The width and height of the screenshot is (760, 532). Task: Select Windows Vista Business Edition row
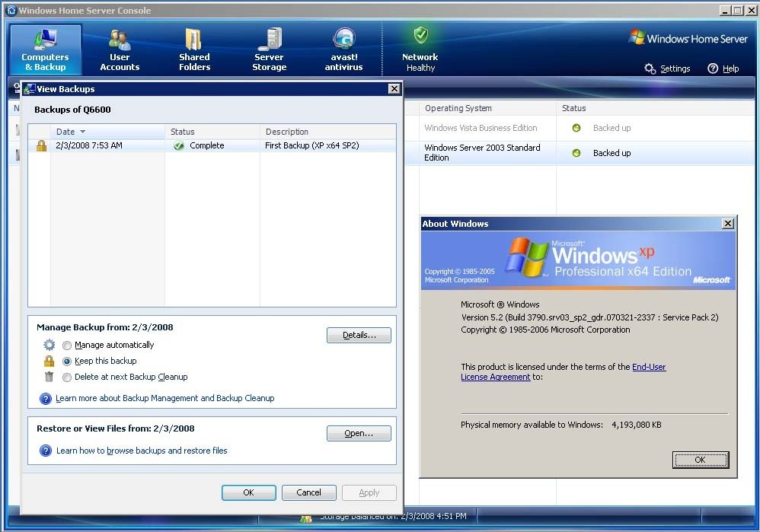click(x=580, y=128)
